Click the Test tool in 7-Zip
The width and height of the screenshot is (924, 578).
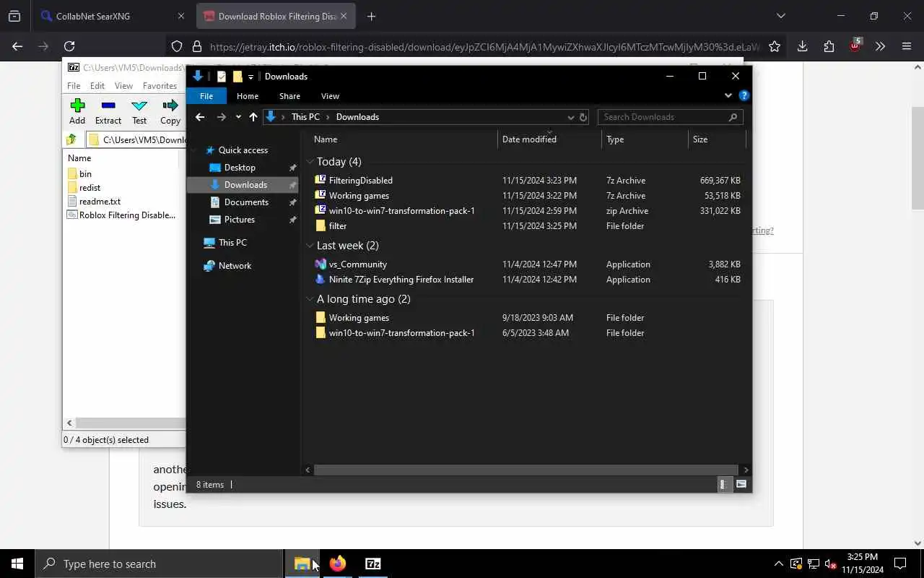139,111
